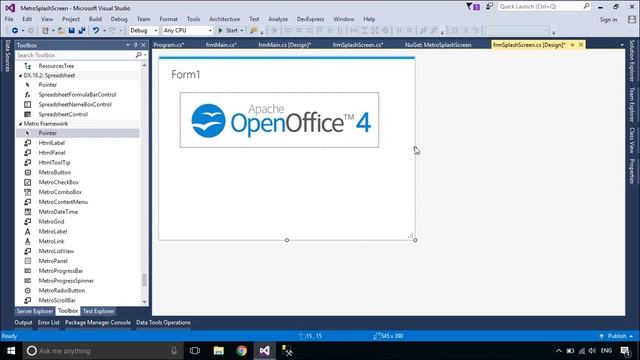640x360 pixels.
Task: Open Task View on the taskbar
Action: pyautogui.click(x=195, y=351)
